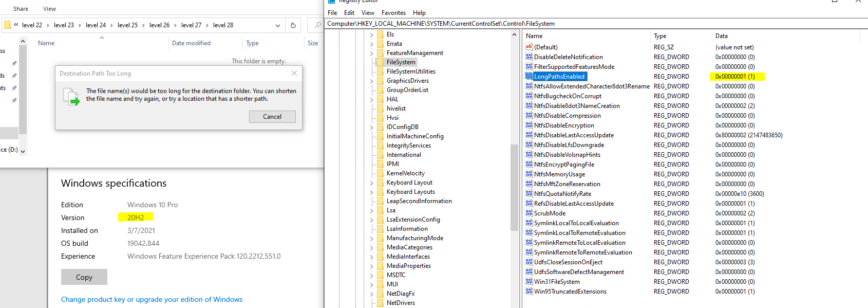868x308 pixels.
Task: Click the Explorer search magnifier icon
Action: click(318, 25)
